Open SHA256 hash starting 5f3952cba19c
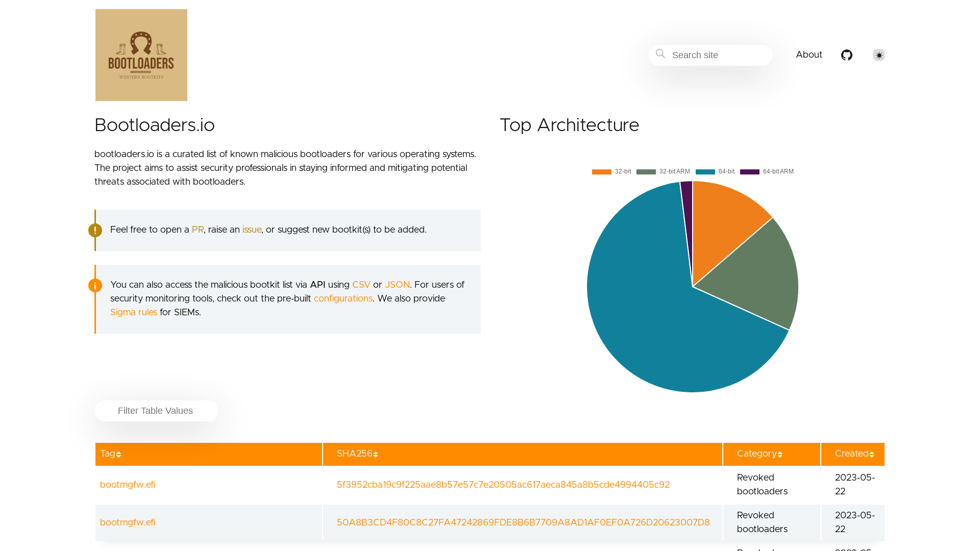 (503, 485)
